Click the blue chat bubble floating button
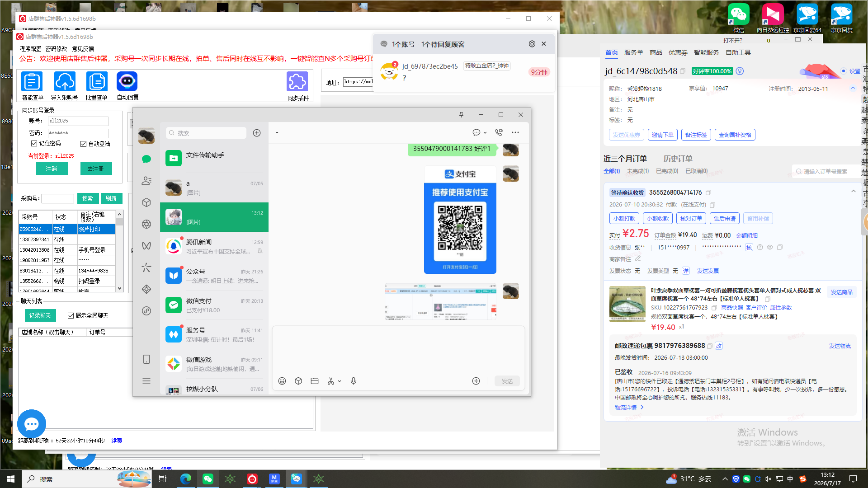868x488 pixels. coord(31,424)
